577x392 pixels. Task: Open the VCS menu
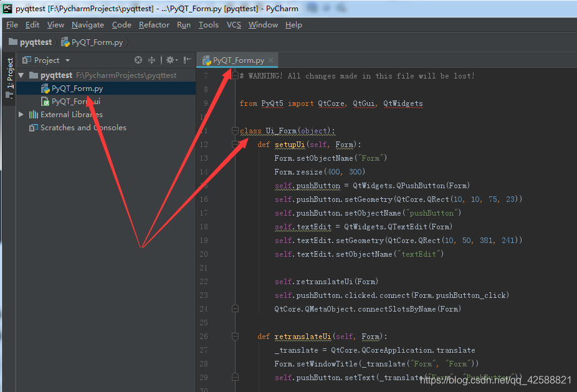234,25
